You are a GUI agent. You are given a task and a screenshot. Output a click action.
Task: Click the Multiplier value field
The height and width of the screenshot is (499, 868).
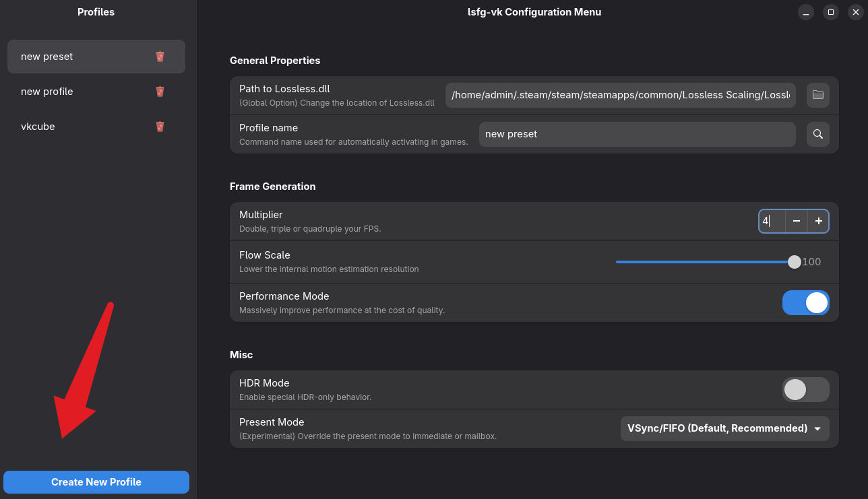pyautogui.click(x=772, y=221)
